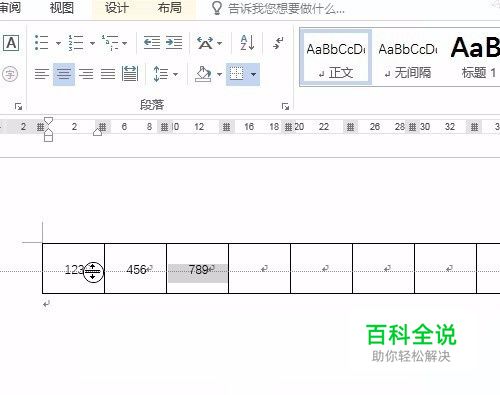This screenshot has width=500, height=395.
Task: Open borders dropdown arrow
Action: [253, 74]
